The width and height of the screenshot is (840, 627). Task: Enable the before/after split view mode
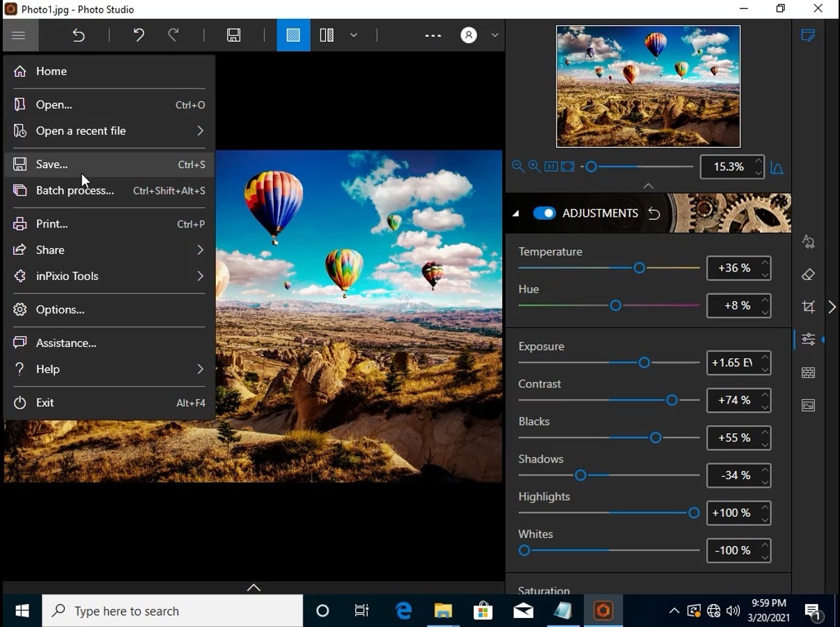coord(326,35)
